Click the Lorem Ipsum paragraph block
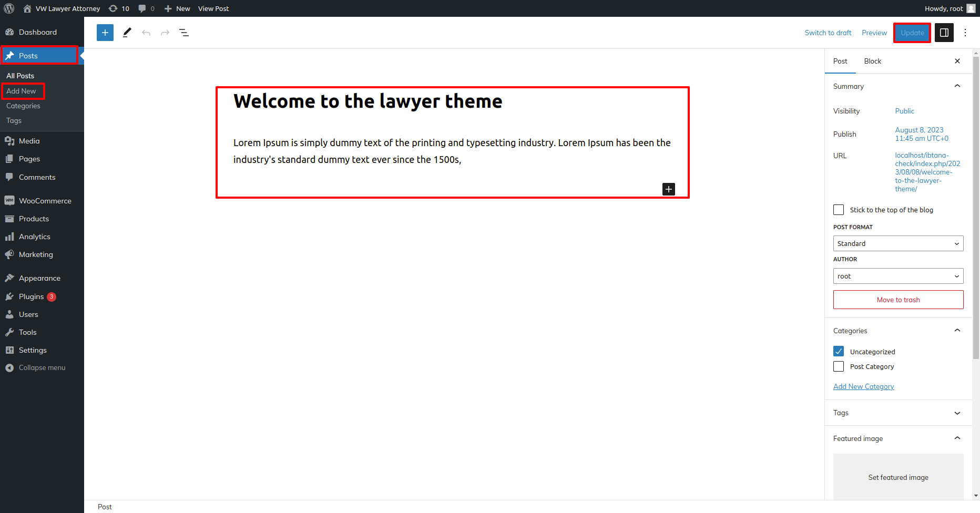Image resolution: width=980 pixels, height=513 pixels. pyautogui.click(x=452, y=151)
